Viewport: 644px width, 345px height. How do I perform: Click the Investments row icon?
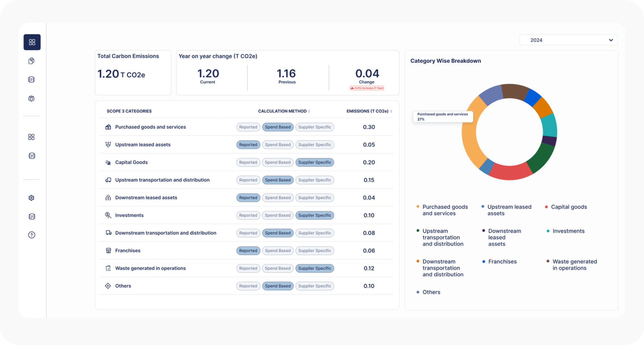pyautogui.click(x=108, y=215)
